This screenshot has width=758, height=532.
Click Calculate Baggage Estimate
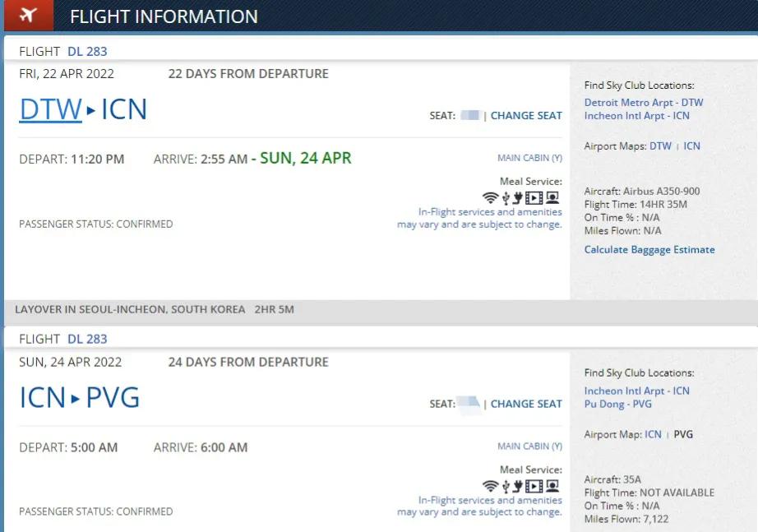click(x=649, y=249)
